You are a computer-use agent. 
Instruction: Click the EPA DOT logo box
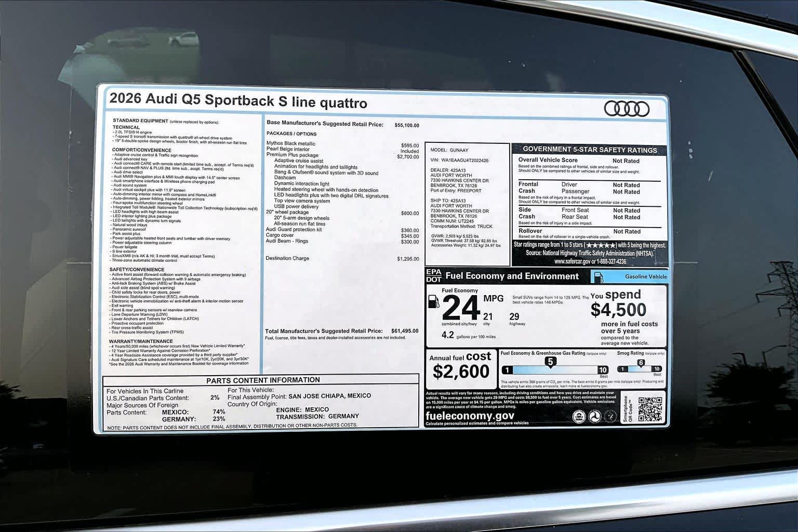click(x=433, y=276)
